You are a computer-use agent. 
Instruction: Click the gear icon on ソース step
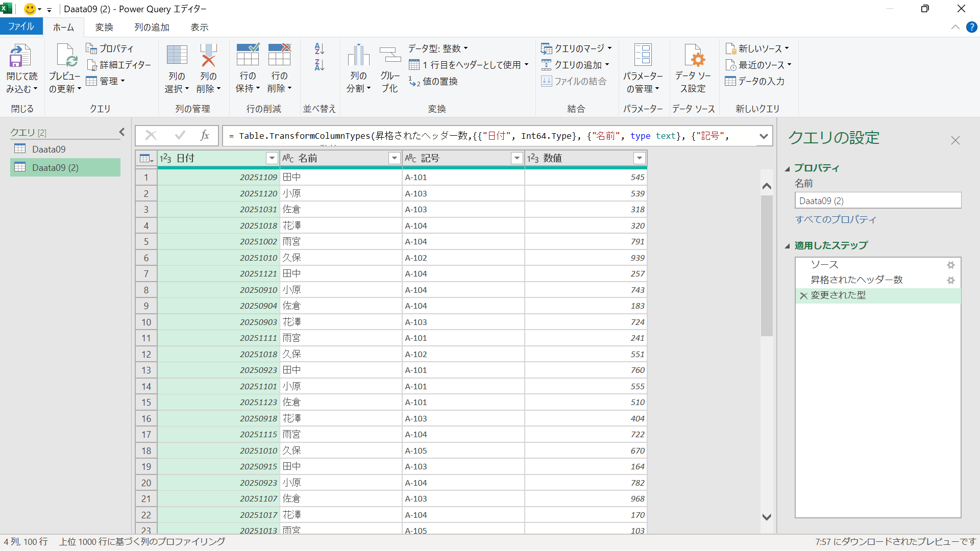950,265
